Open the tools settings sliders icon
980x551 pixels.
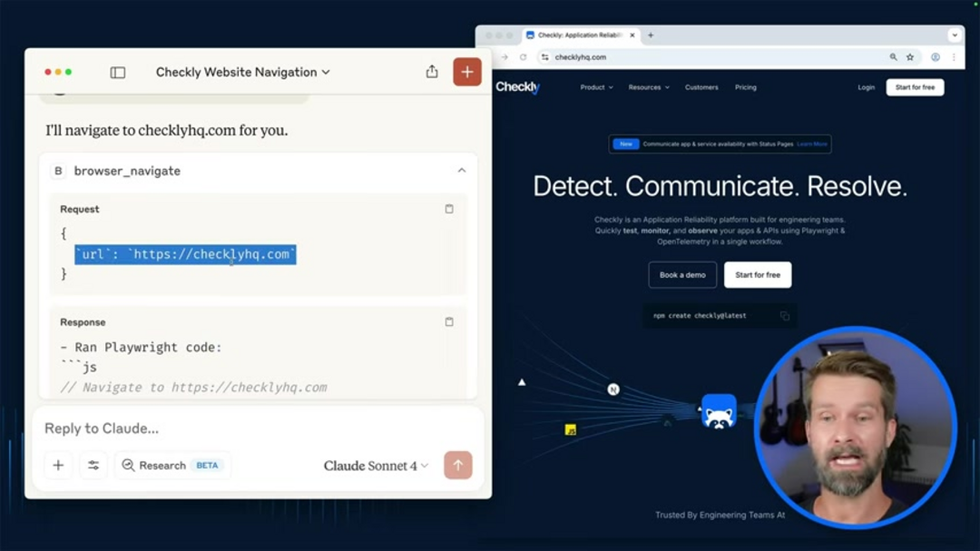click(93, 466)
